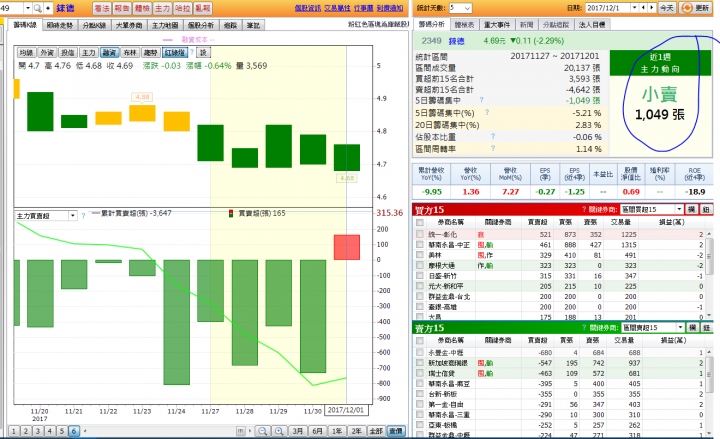Check the 統一-彰化 broker row checkbox

tap(419, 234)
